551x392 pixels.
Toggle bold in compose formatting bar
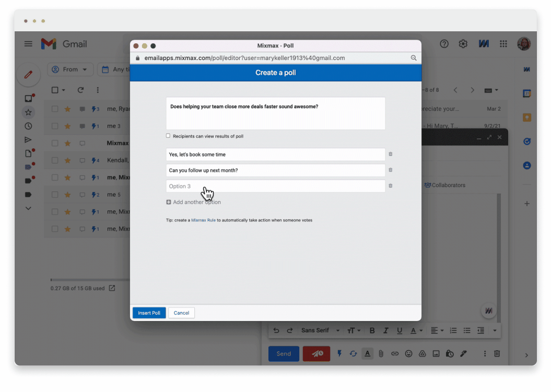[372, 330]
